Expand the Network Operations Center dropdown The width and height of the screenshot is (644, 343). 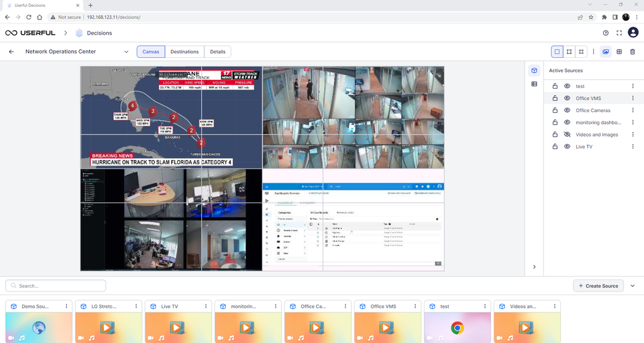(x=126, y=52)
